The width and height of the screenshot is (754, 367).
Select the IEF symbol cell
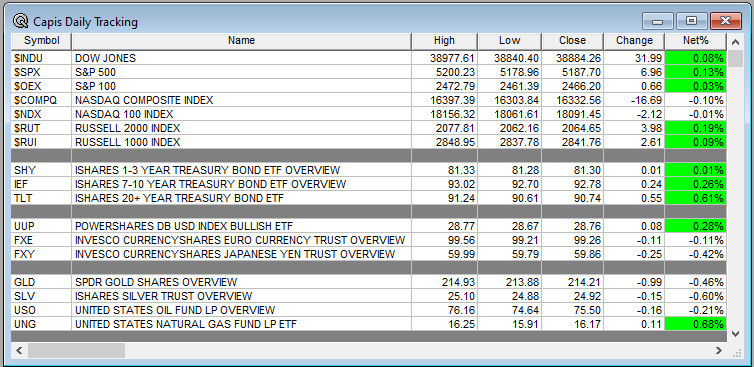41,184
